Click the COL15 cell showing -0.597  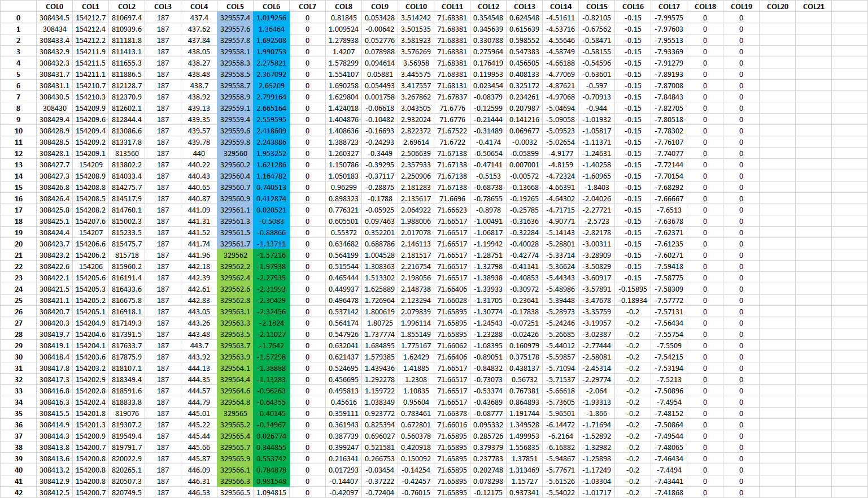(x=596, y=85)
